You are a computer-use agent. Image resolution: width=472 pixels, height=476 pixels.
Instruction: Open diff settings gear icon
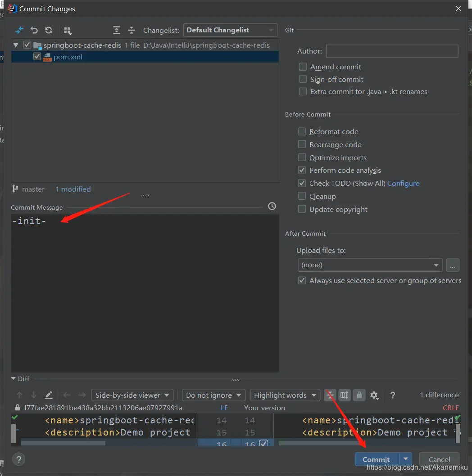pyautogui.click(x=374, y=395)
